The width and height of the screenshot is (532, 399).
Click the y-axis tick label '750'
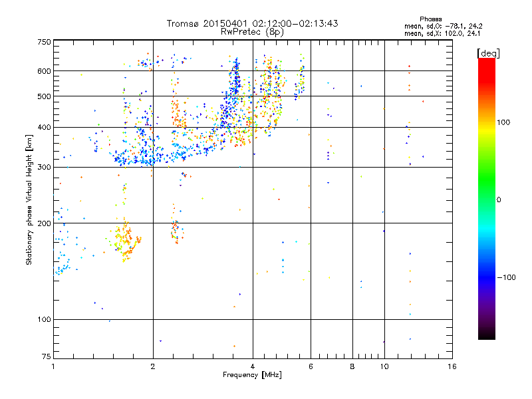click(x=44, y=42)
